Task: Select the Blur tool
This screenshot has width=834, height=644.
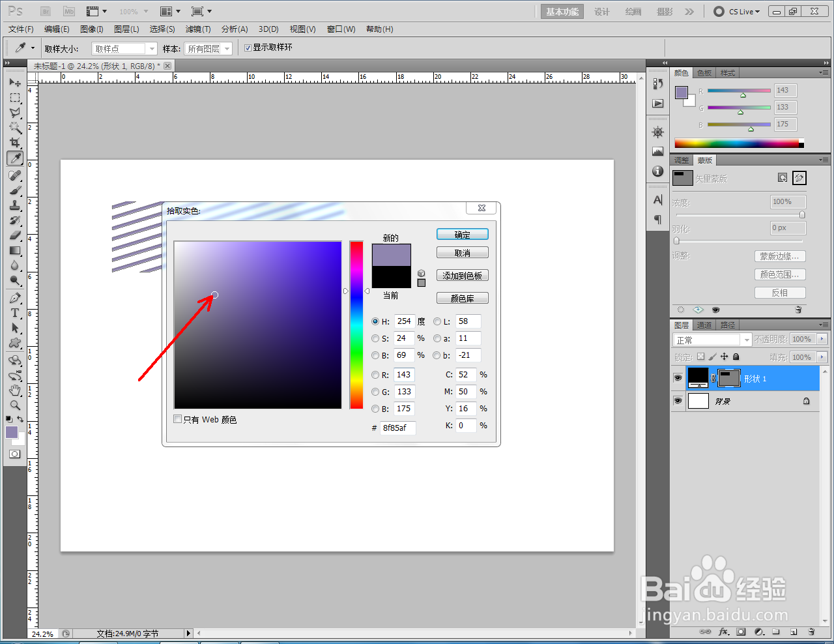Action: click(15, 265)
